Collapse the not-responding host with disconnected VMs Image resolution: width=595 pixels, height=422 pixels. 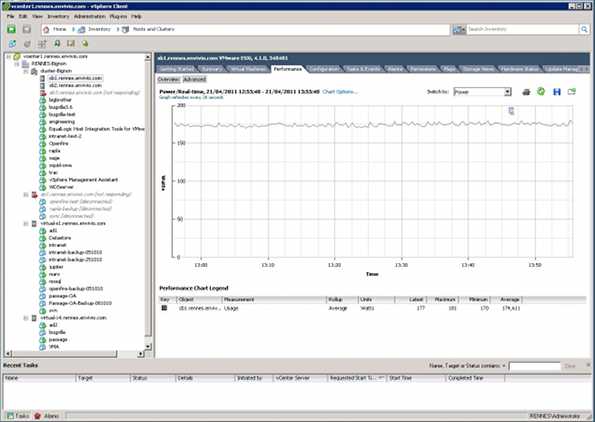(x=26, y=194)
